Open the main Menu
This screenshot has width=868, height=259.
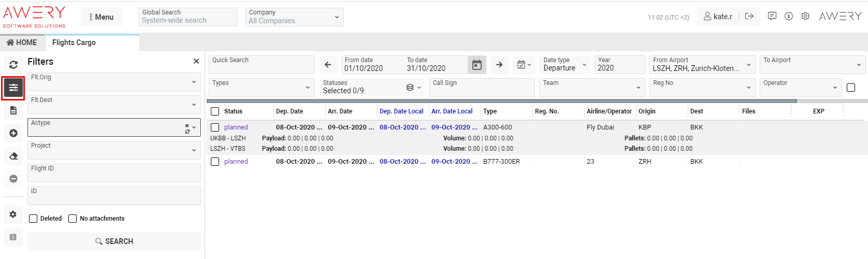click(102, 17)
